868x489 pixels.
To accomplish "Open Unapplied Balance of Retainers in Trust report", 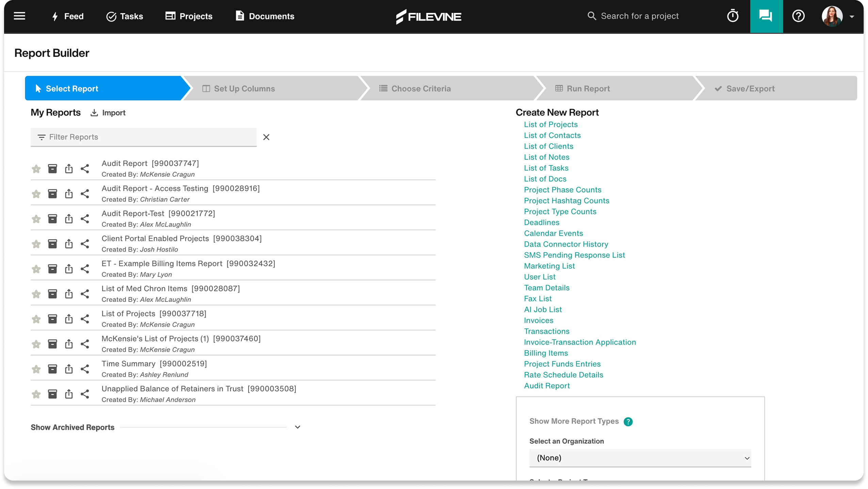I will click(199, 389).
